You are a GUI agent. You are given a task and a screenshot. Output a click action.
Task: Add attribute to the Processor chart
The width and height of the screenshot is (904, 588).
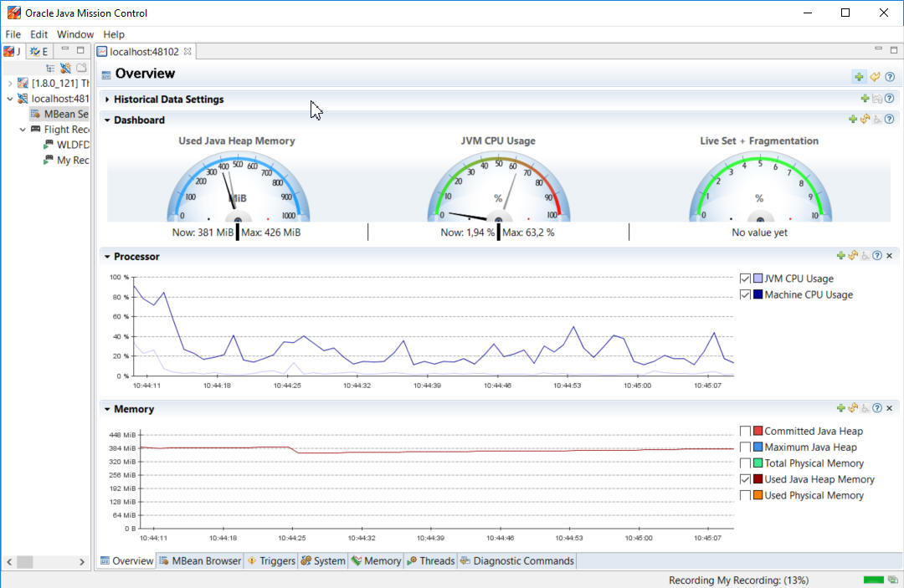click(x=840, y=255)
